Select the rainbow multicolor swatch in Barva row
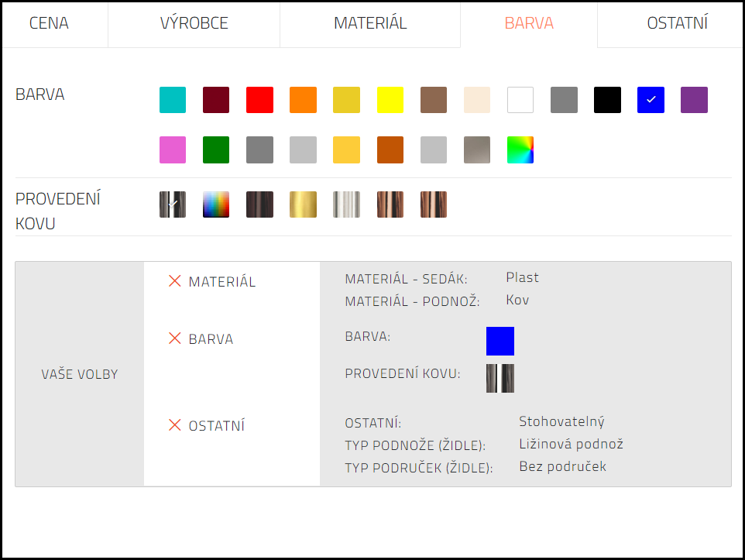This screenshot has height=560, width=745. [x=520, y=150]
